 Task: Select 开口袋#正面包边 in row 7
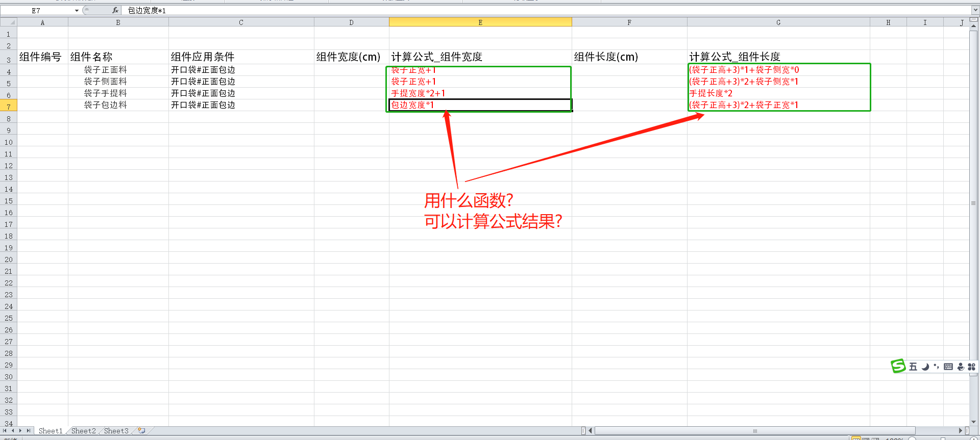tap(241, 105)
